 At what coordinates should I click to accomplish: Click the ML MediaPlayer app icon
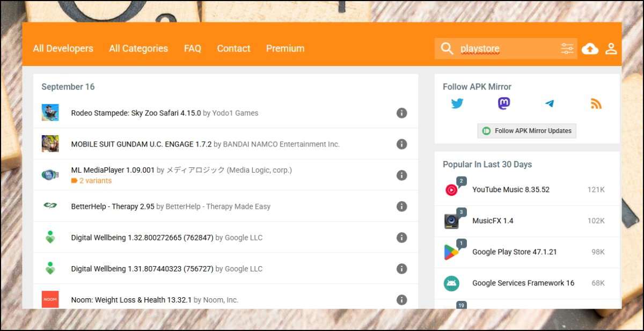click(x=50, y=175)
